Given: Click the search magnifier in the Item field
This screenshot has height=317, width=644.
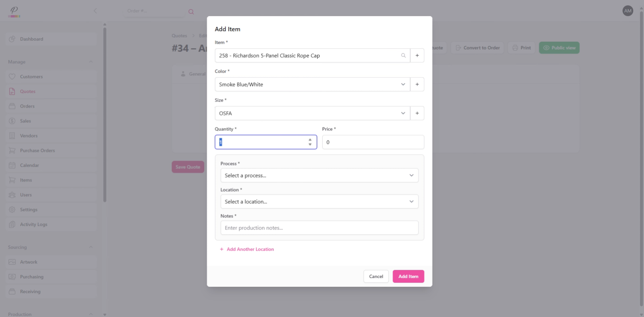Looking at the screenshot, I should coord(404,55).
